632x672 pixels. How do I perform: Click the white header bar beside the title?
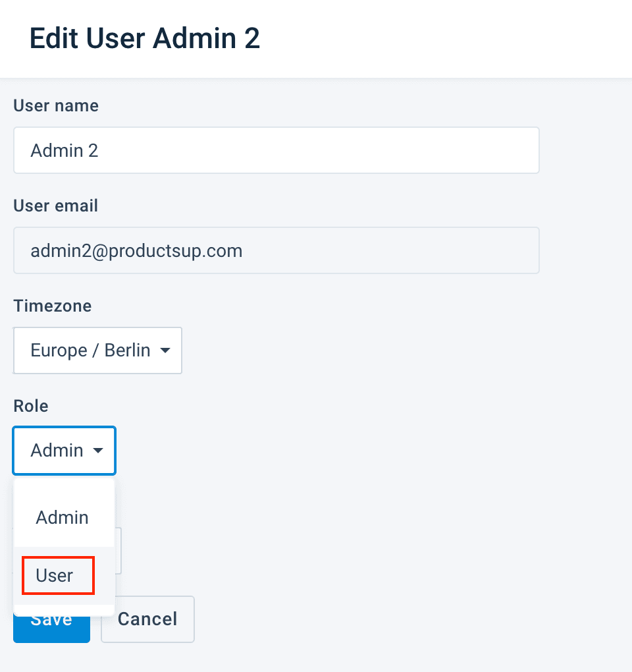coord(448,39)
